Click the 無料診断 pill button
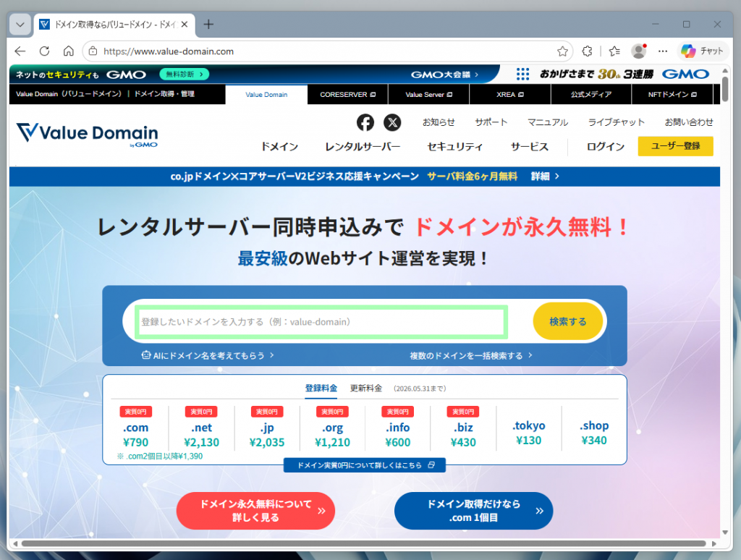Viewport: 741px width, 560px height. pos(185,75)
